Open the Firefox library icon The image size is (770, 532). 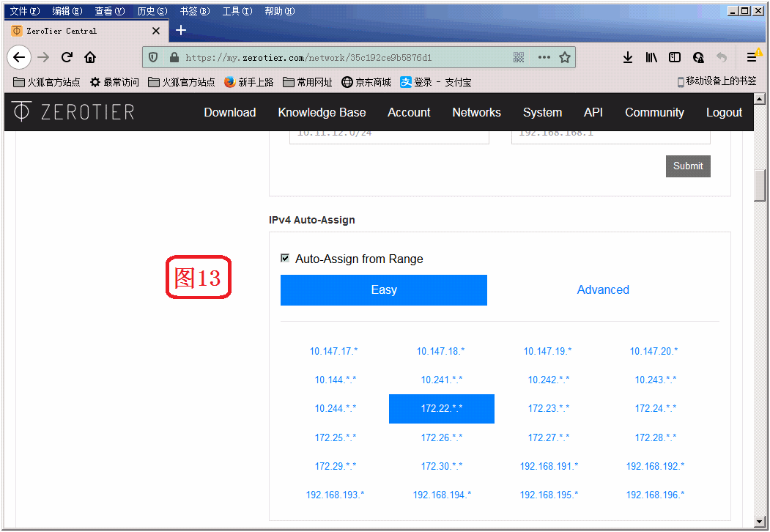coord(651,57)
